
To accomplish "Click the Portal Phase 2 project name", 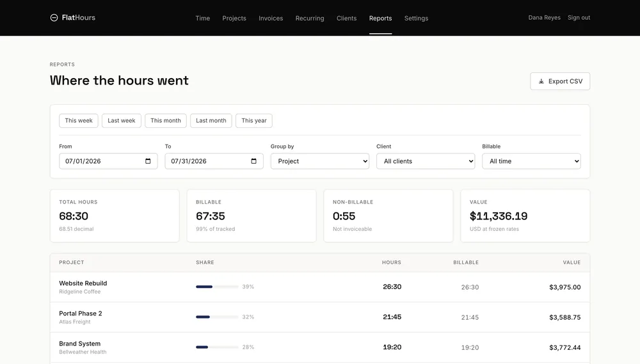I will coord(81,313).
